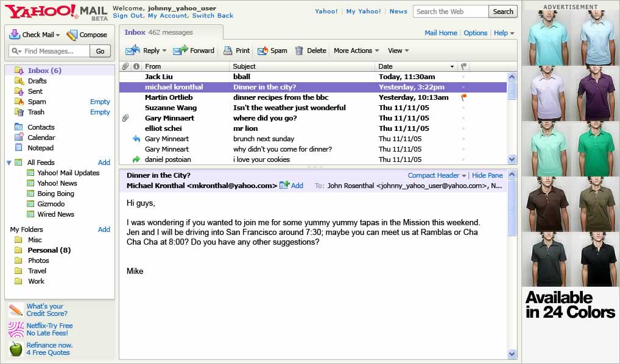Click the Hide Pane link
This screenshot has width=620, height=364.
(487, 175)
